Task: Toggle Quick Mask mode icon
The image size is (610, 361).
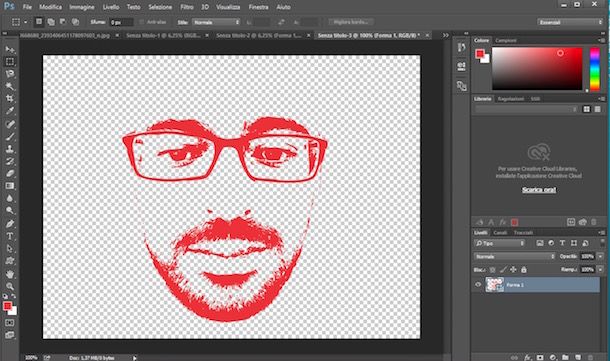Action: click(10, 323)
